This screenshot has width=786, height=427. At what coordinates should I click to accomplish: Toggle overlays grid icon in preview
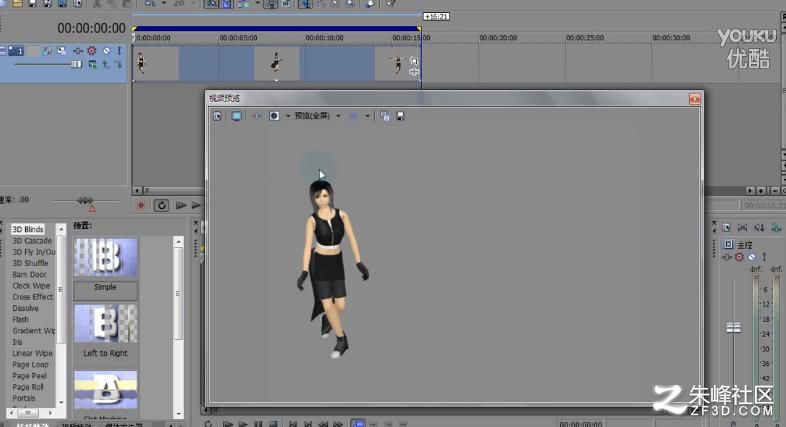pos(353,116)
